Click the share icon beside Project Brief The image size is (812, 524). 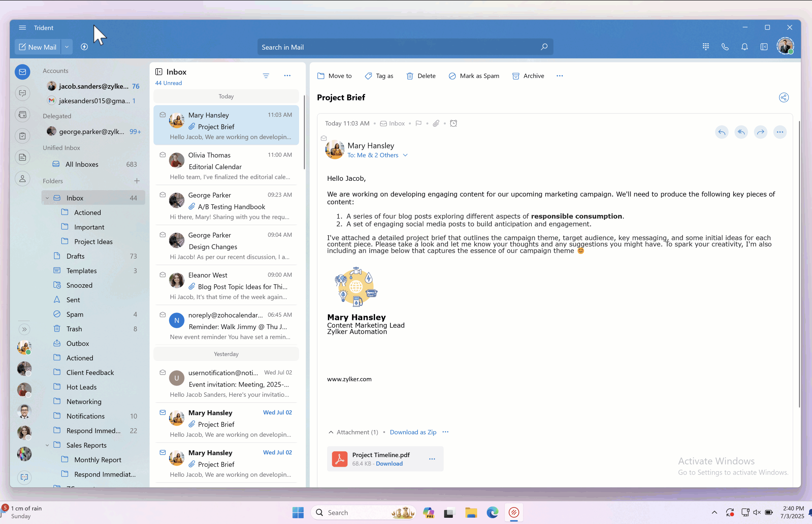[x=783, y=98]
